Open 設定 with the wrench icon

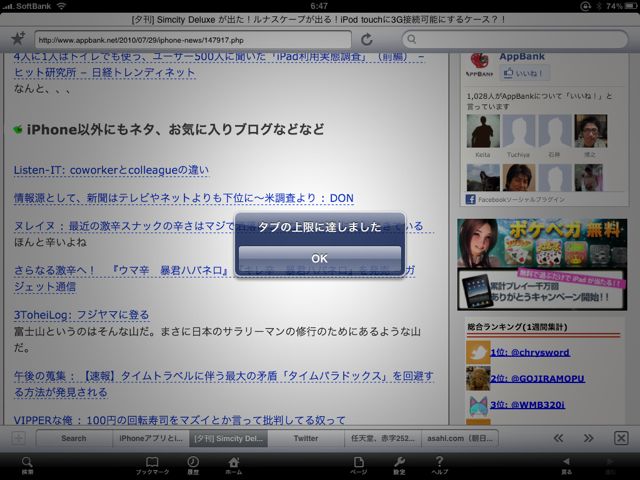click(399, 465)
